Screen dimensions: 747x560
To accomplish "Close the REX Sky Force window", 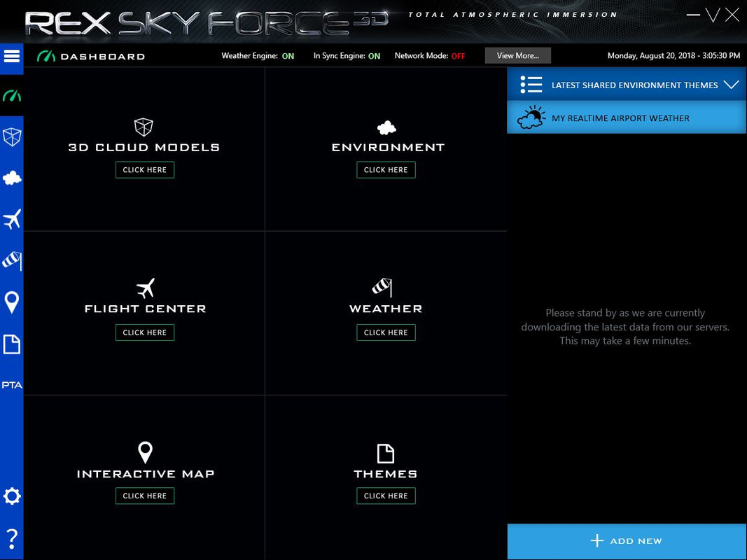I will click(x=732, y=15).
